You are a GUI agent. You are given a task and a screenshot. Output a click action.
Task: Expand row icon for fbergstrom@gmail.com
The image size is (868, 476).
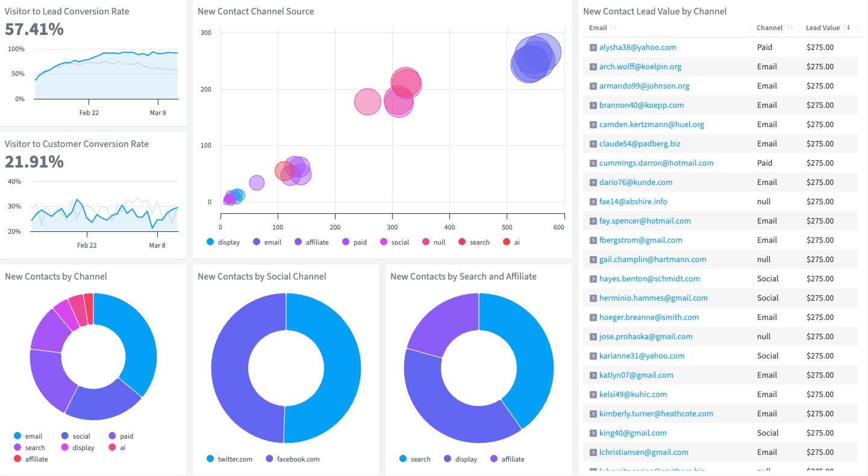[x=593, y=240]
